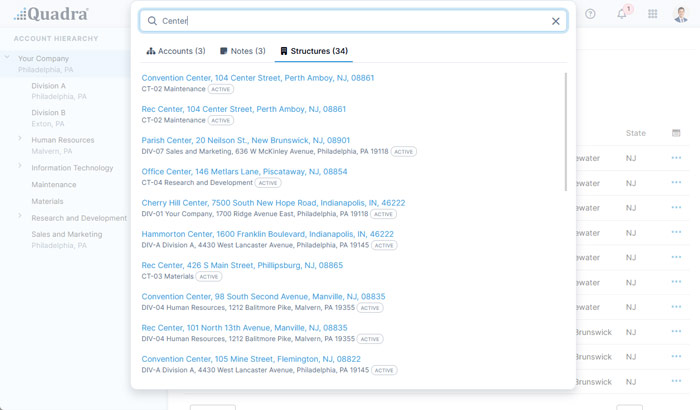Clear the search box with the X icon
This screenshot has width=700, height=410.
tap(556, 21)
